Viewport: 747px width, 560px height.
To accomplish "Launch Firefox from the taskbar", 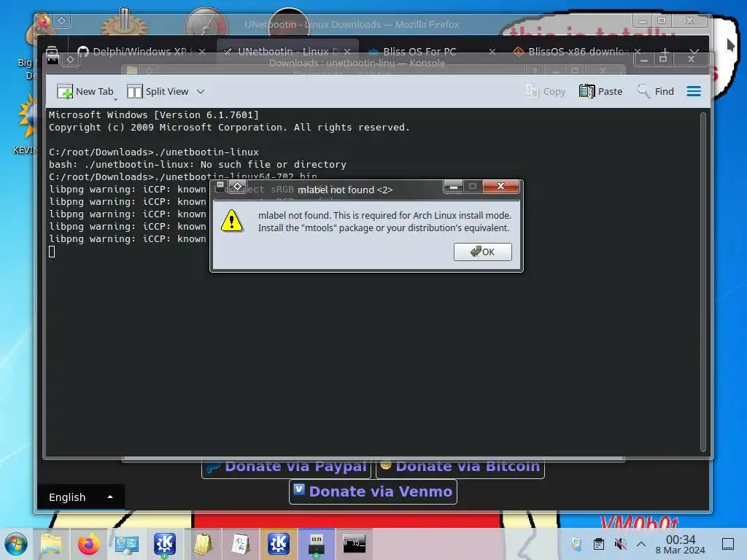I will click(x=88, y=544).
